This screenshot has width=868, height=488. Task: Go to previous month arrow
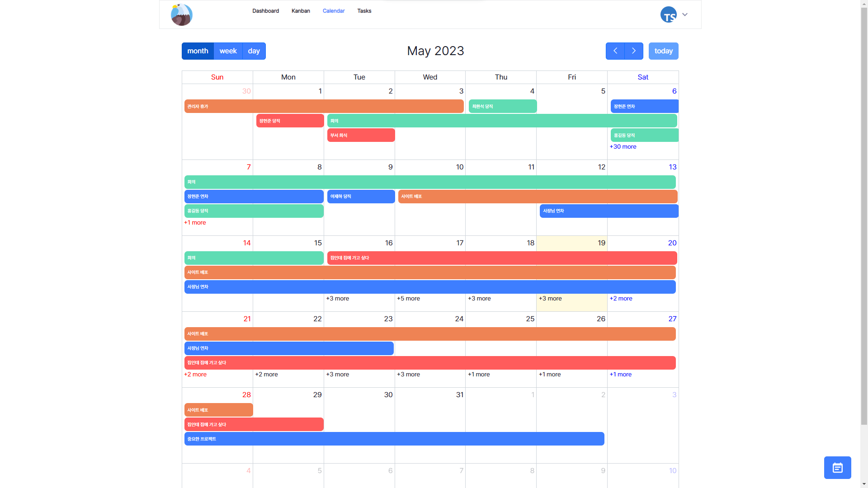click(x=615, y=51)
